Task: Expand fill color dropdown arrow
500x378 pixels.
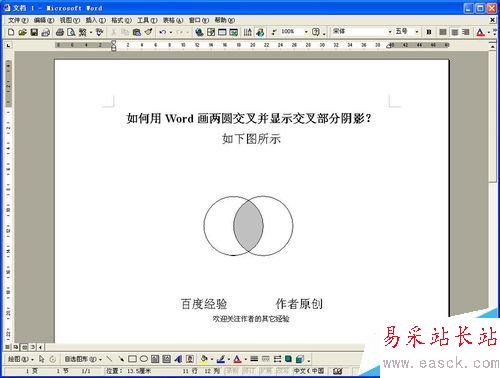Action: click(212, 359)
